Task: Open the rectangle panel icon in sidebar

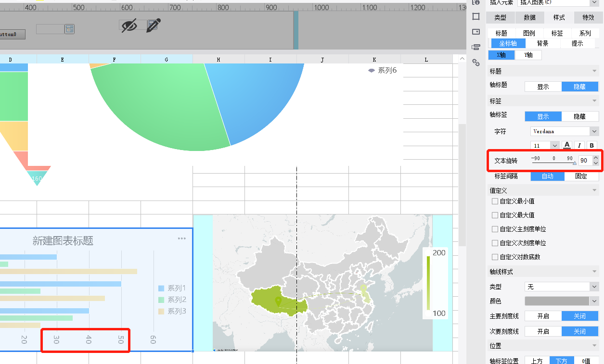Action: 476,16
